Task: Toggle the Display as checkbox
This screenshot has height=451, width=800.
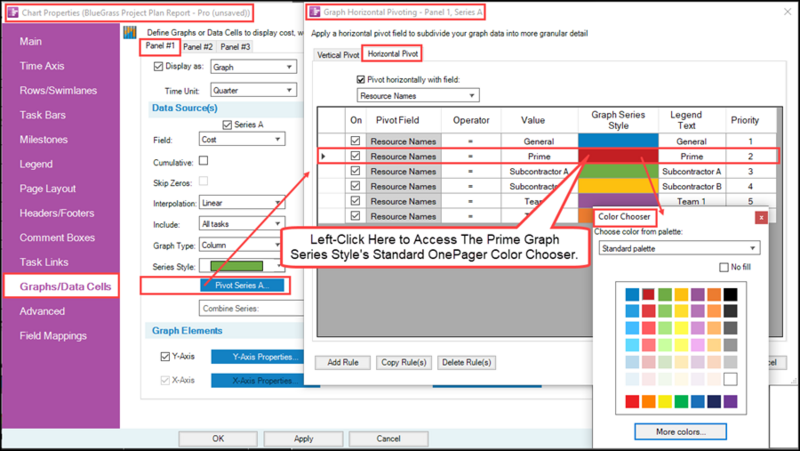Action: tap(158, 66)
